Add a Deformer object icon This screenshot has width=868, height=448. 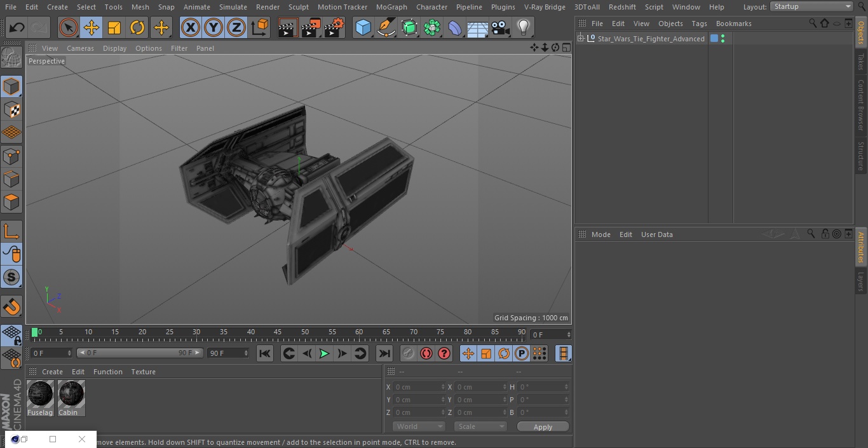coord(455,27)
